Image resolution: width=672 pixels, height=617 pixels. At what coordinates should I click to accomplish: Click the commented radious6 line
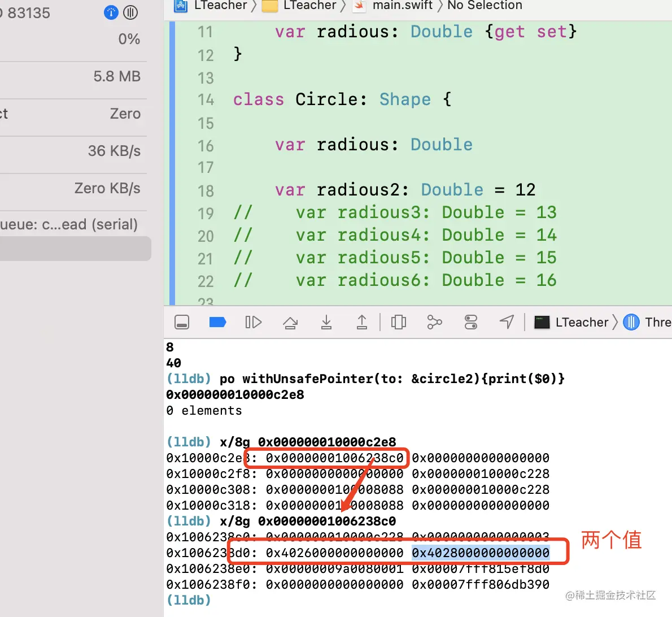[395, 280]
